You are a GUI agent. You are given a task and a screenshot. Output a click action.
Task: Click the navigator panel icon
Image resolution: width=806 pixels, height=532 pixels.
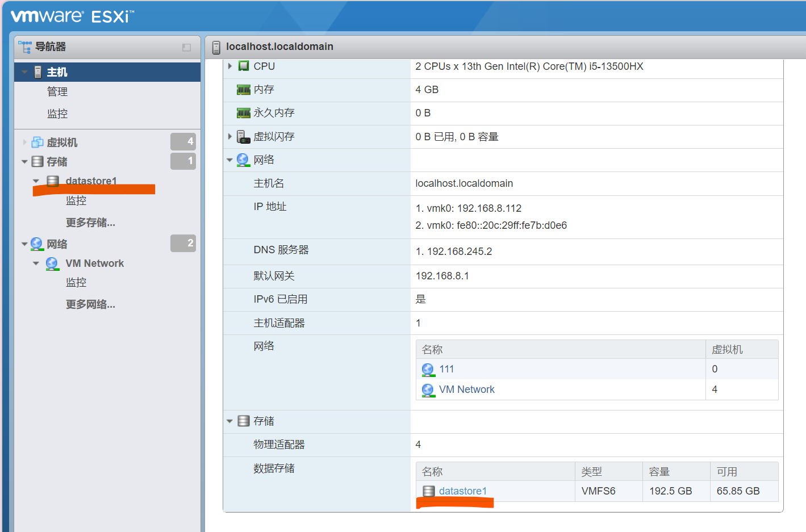click(24, 47)
